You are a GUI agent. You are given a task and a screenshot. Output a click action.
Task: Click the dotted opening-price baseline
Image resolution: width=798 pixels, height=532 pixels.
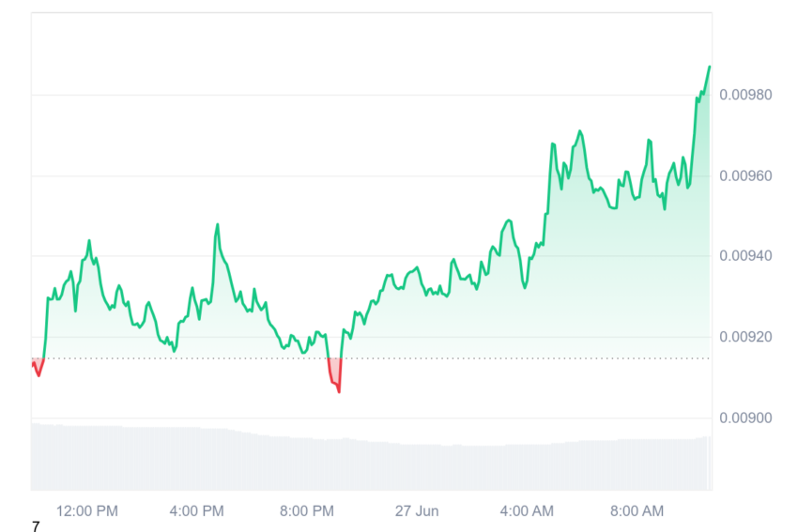(372, 358)
